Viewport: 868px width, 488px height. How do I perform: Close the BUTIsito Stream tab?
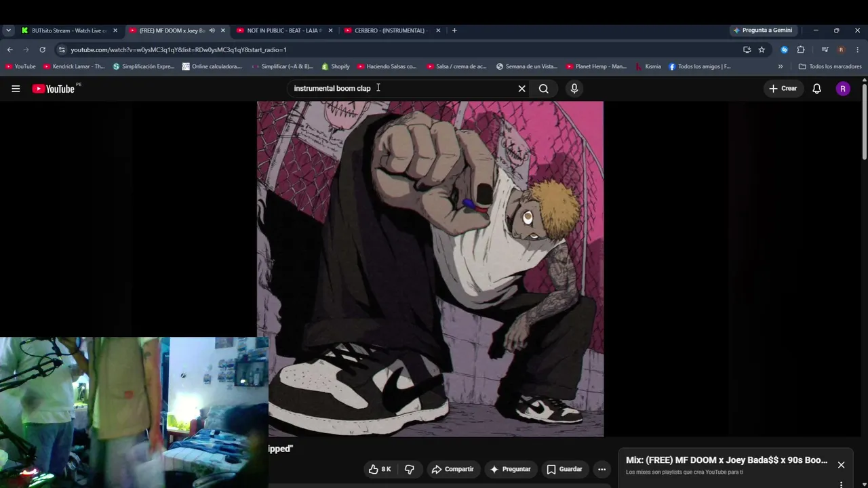[x=115, y=30]
